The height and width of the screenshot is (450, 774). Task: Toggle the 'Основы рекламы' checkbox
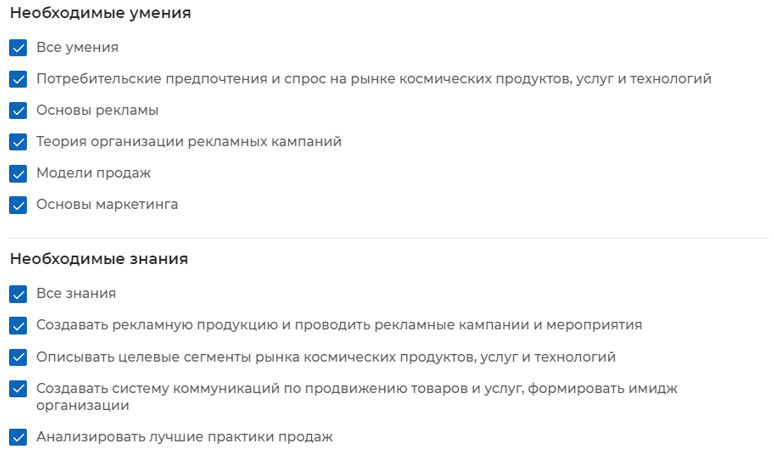[x=18, y=110]
